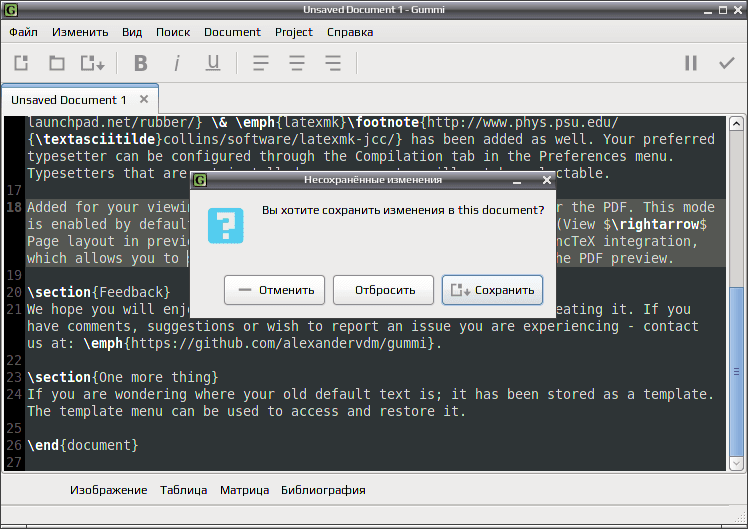Viewport: 748px width, 529px height.
Task: Click the Сохранить button
Action: click(492, 290)
